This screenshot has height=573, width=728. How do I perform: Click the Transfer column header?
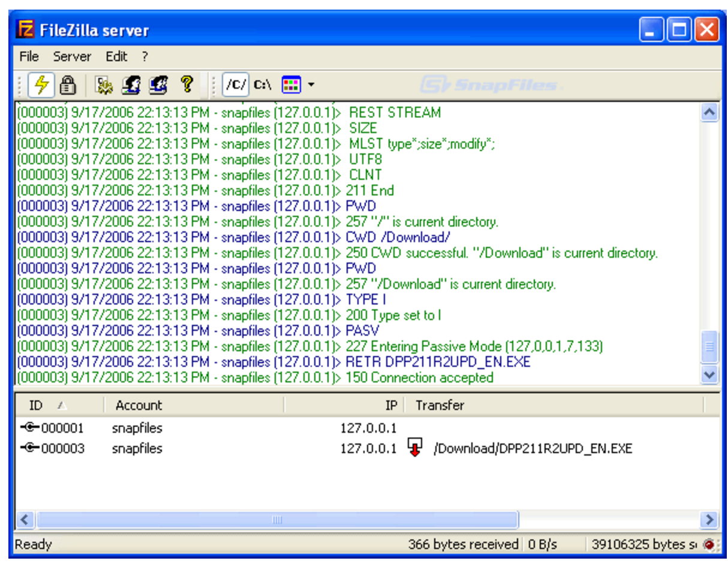pyautogui.click(x=440, y=405)
